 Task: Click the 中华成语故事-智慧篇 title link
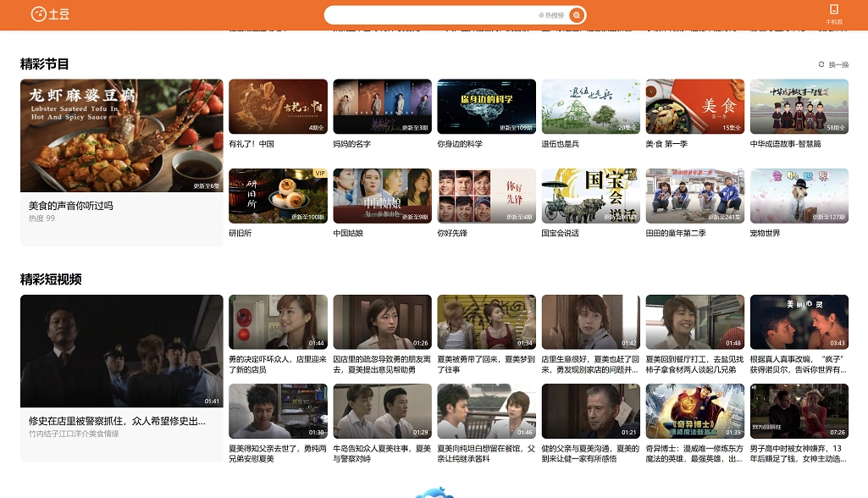[785, 144]
